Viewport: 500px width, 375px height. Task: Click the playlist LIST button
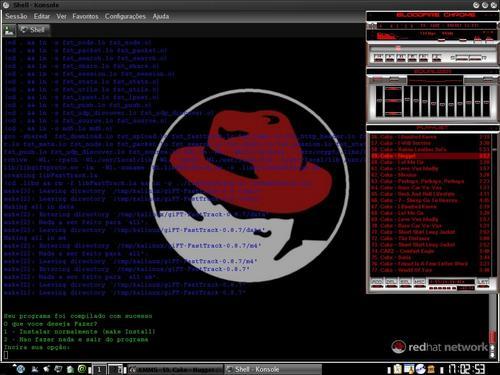pyautogui.click(x=483, y=283)
